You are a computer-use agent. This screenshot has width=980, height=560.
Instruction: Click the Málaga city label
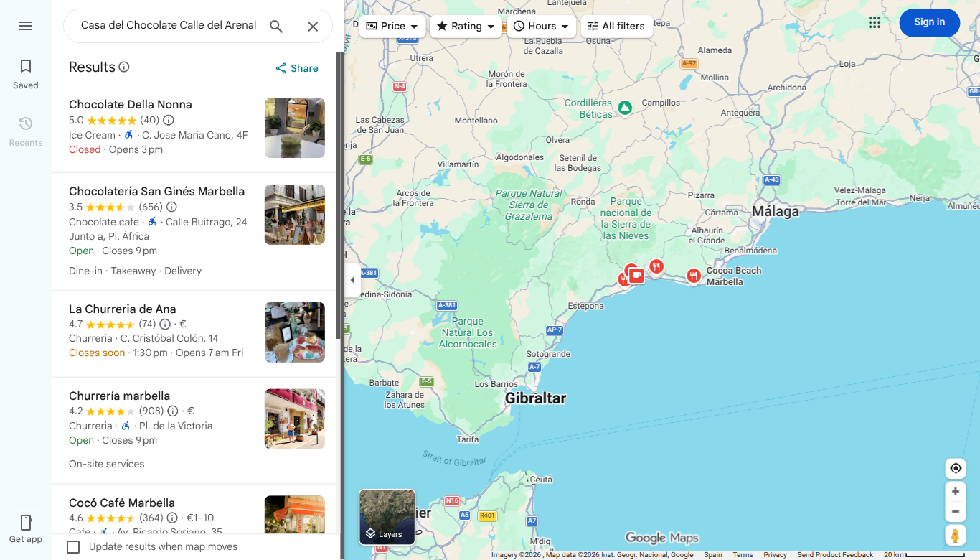pyautogui.click(x=776, y=212)
